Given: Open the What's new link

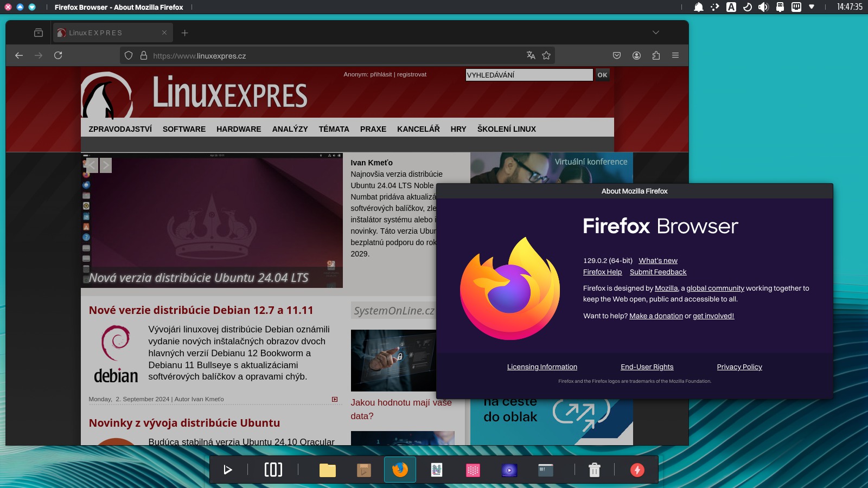Looking at the screenshot, I should click(x=658, y=260).
